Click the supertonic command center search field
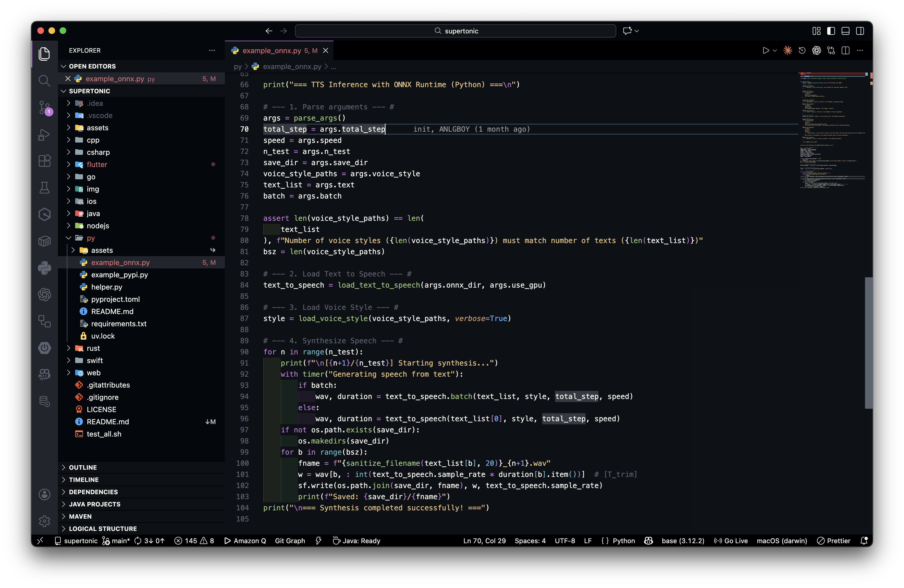The height and width of the screenshot is (588, 904). (455, 31)
